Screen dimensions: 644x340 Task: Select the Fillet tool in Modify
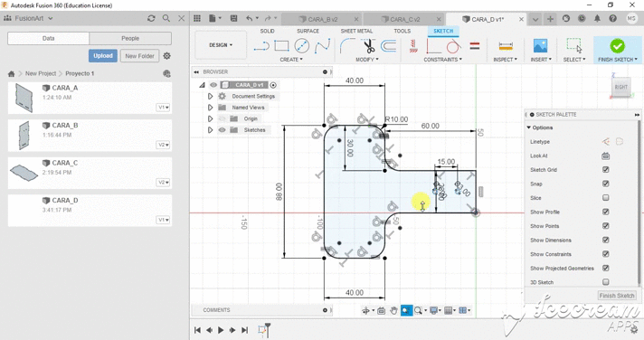coord(347,45)
